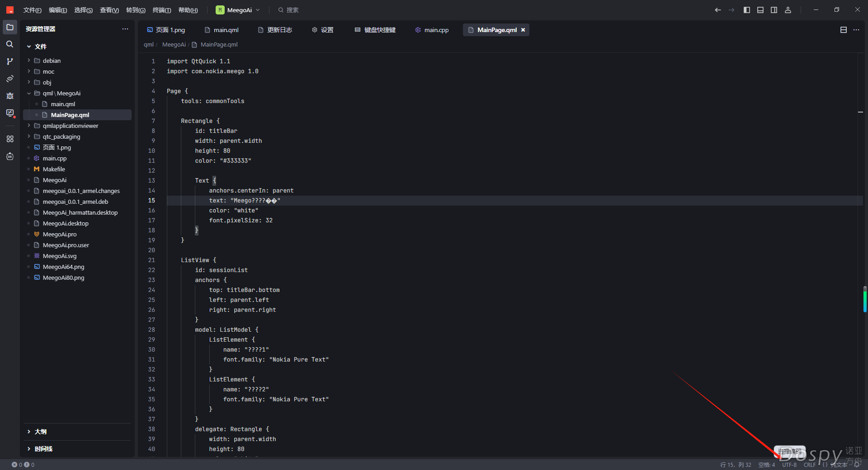Toggle the primary sidebar layout icon
The image size is (868, 470).
747,10
